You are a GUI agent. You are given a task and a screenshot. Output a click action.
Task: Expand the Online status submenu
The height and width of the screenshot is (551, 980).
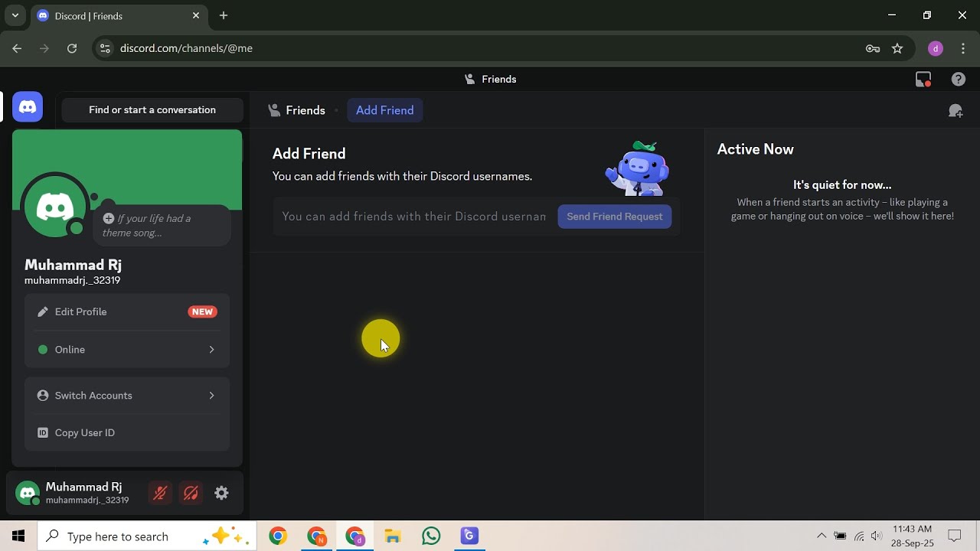[127, 350]
